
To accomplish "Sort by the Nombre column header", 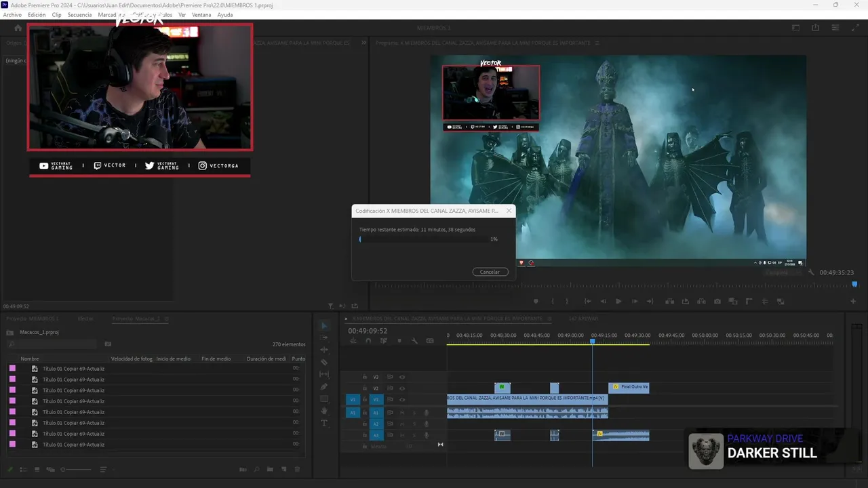I will (x=30, y=359).
